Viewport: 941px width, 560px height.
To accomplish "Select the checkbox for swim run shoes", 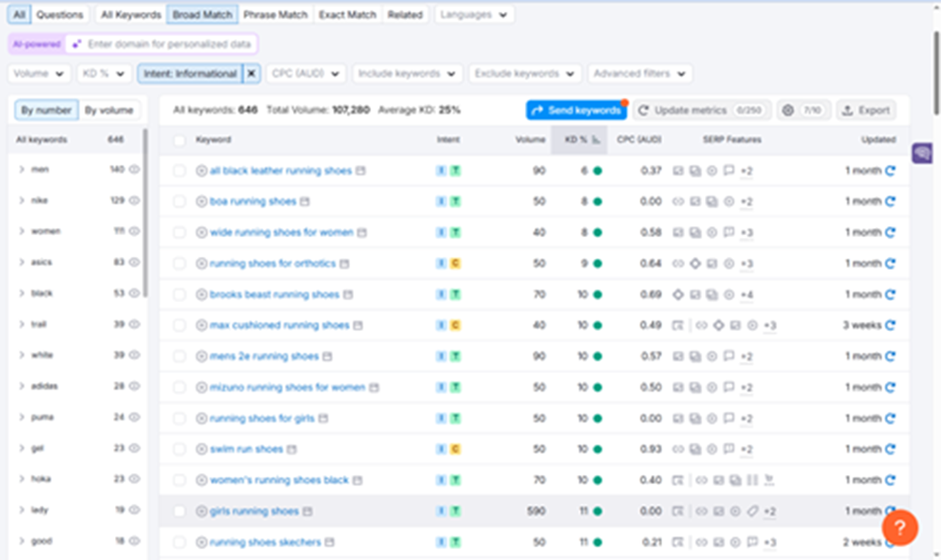I will coord(179,450).
